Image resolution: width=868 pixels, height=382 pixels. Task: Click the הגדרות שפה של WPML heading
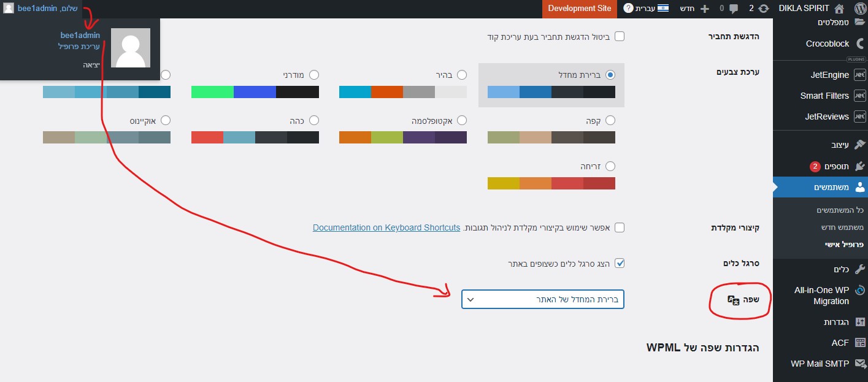pyautogui.click(x=703, y=348)
